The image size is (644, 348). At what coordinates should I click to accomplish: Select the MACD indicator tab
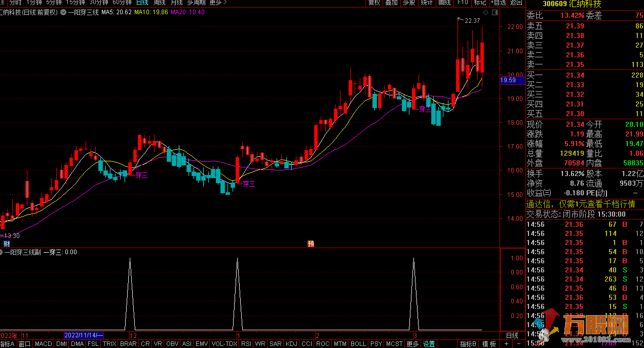pos(44,344)
